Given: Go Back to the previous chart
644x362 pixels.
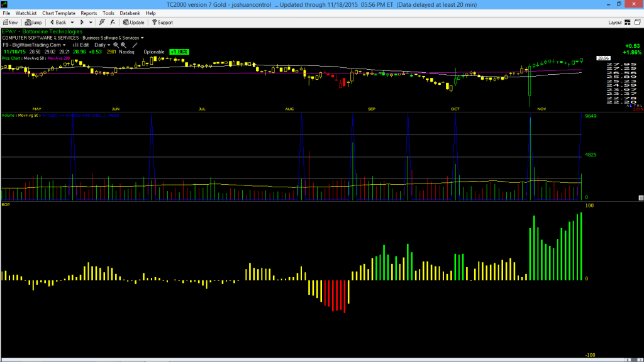Looking at the screenshot, I should click(58, 23).
